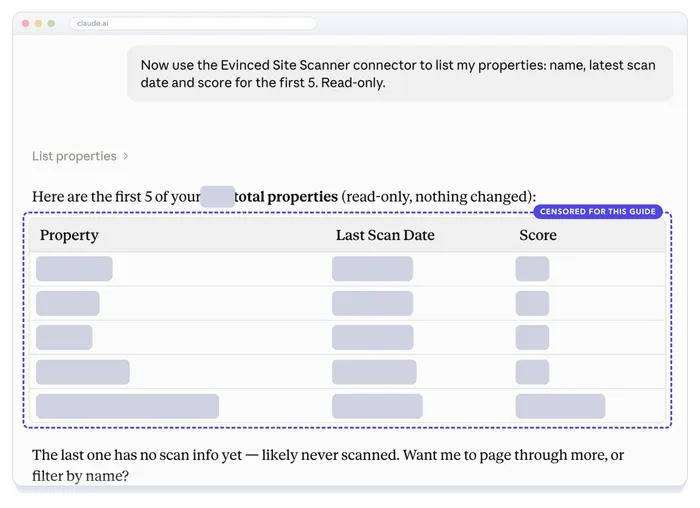Click the claude.ai address bar

193,23
